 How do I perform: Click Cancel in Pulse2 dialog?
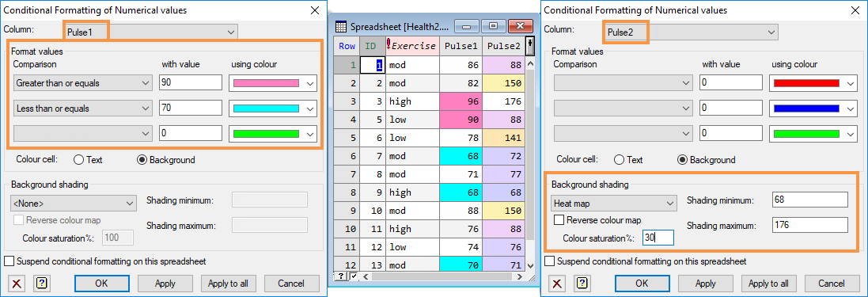(832, 284)
